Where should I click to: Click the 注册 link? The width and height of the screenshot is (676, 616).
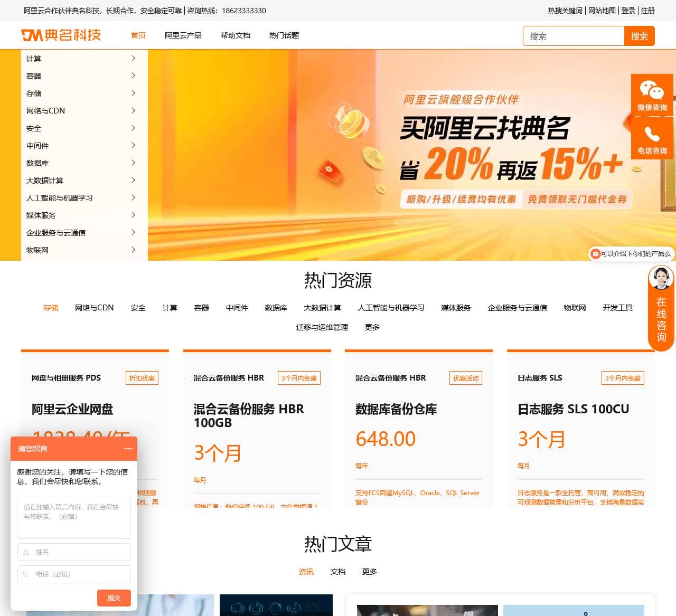(x=648, y=11)
